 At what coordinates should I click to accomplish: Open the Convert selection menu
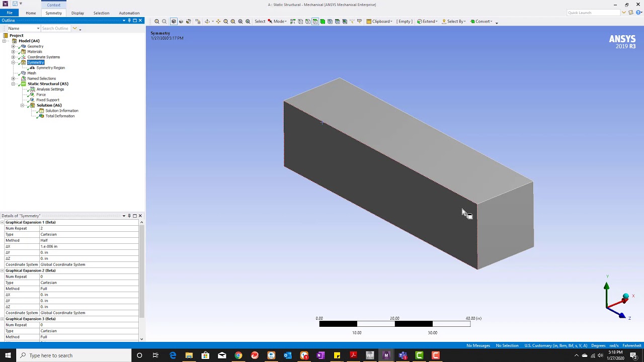pyautogui.click(x=481, y=21)
